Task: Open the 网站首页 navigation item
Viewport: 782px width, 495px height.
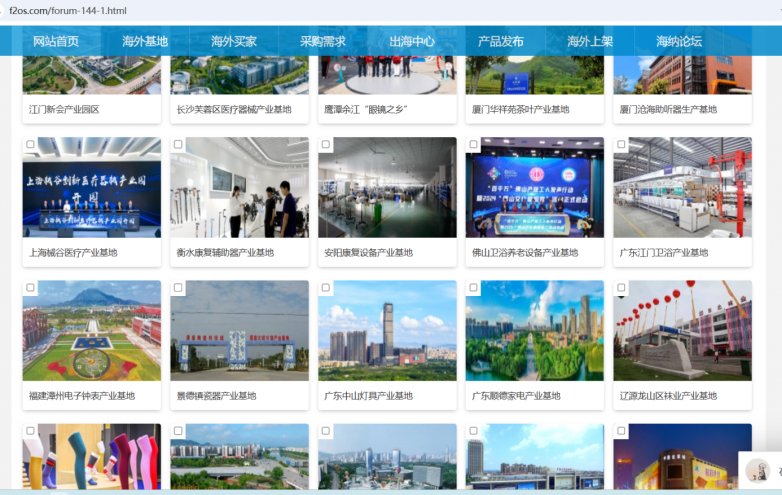Action: [x=56, y=41]
